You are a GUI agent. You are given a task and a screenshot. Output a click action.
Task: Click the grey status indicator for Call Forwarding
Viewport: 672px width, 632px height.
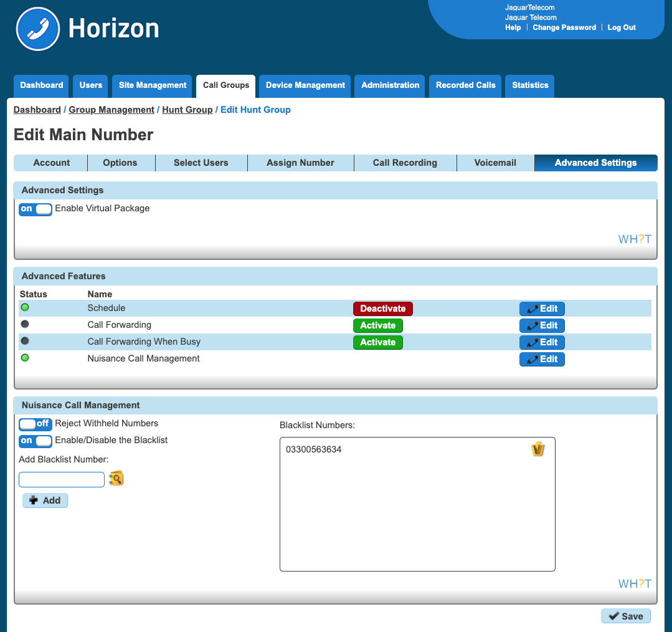tap(25, 325)
